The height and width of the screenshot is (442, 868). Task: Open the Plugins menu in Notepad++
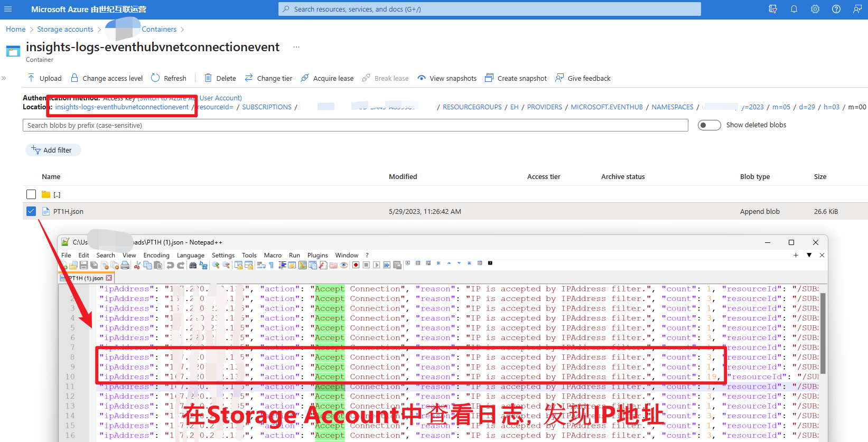pos(318,255)
